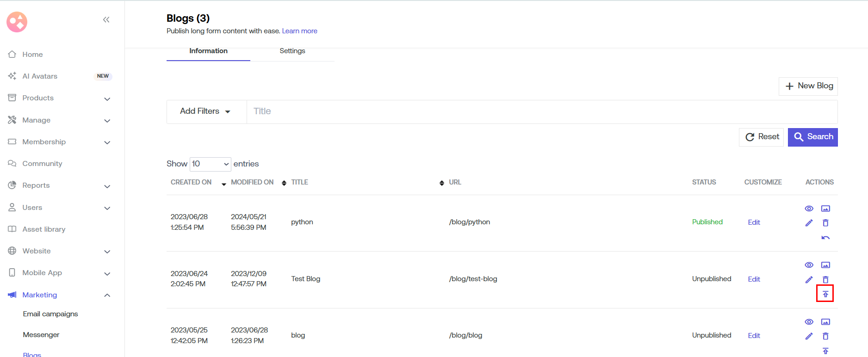Open the Learn more link
The height and width of the screenshot is (357, 868).
[x=299, y=31]
